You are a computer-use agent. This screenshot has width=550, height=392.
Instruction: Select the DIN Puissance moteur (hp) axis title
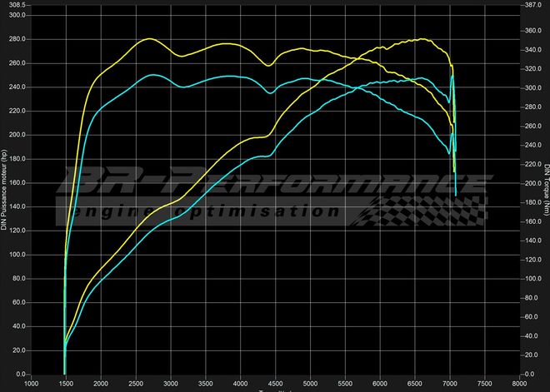(5, 191)
